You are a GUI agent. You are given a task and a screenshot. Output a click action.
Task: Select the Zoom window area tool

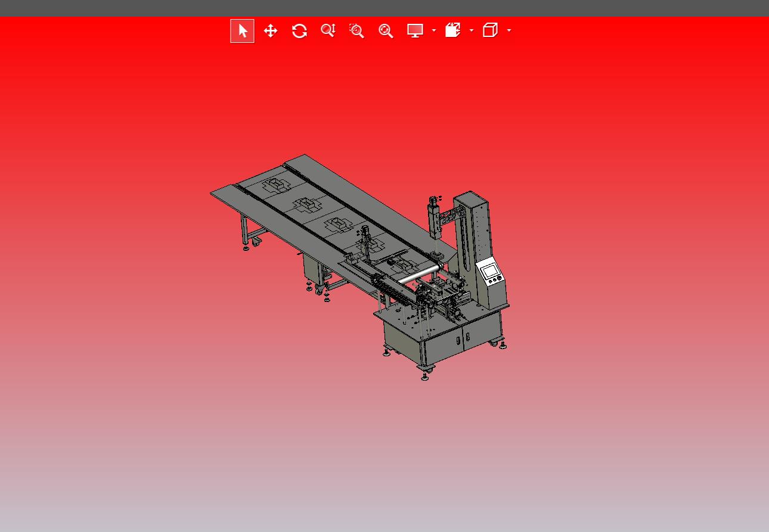[356, 31]
